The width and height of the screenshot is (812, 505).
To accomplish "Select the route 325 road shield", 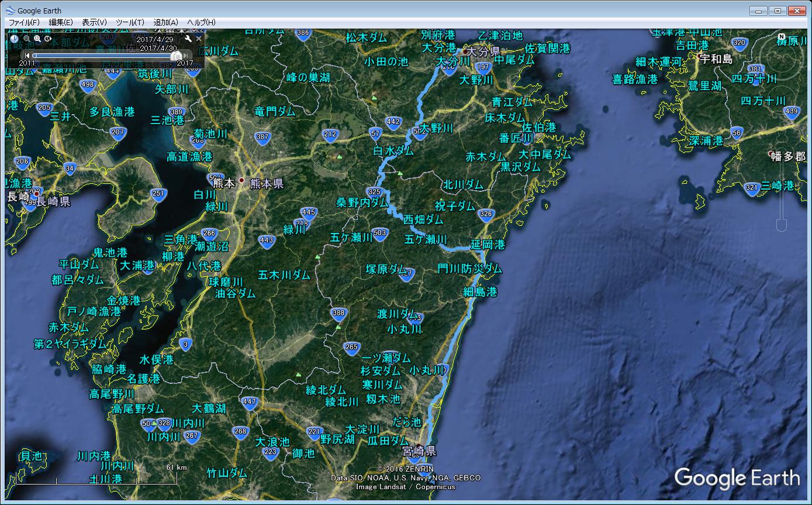I will [374, 192].
